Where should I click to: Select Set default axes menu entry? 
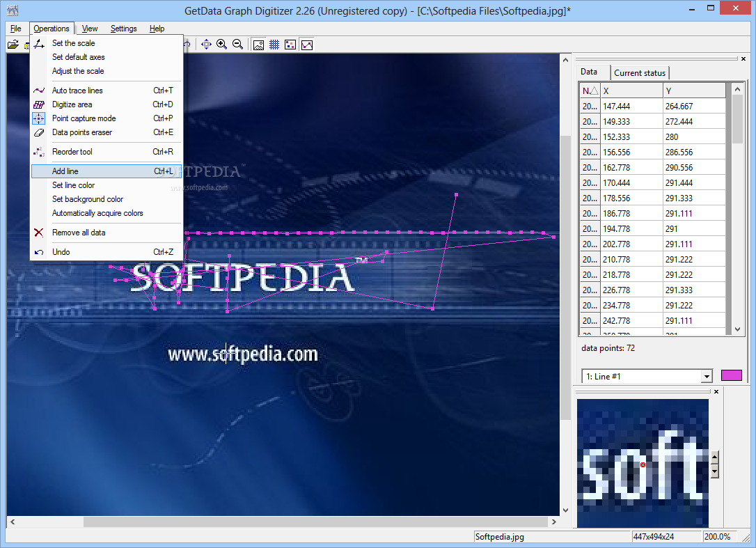tap(107, 57)
